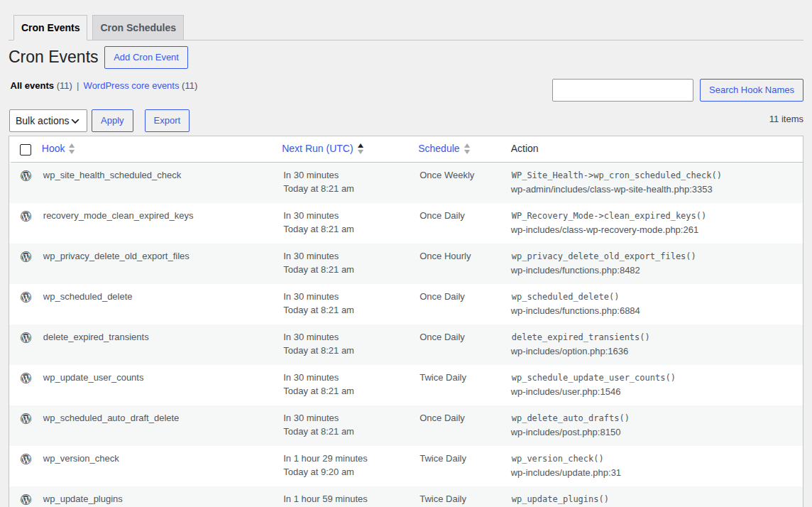Click the Add Cron Event button
Viewport: 812px width, 507px height.
tap(146, 58)
